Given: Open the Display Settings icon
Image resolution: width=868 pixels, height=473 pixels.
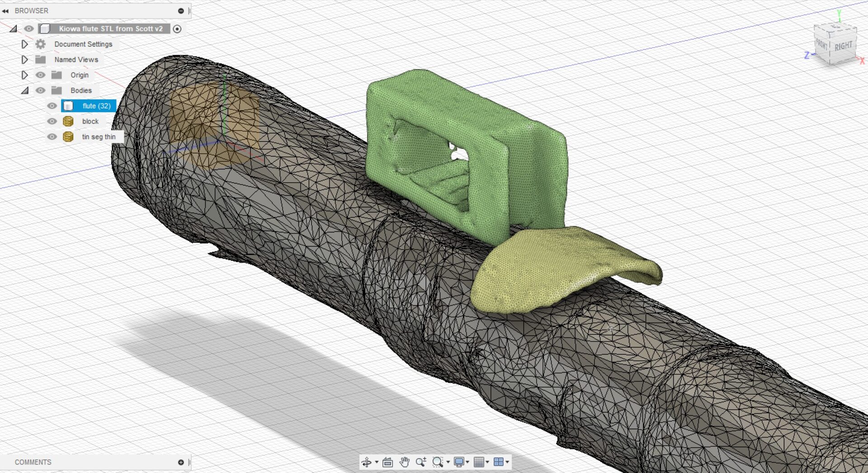Looking at the screenshot, I should tap(459, 462).
